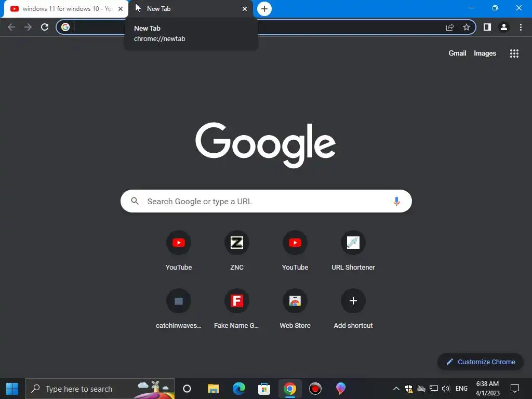This screenshot has width=532, height=399.
Task: Show hidden system tray icons
Action: coord(396,389)
